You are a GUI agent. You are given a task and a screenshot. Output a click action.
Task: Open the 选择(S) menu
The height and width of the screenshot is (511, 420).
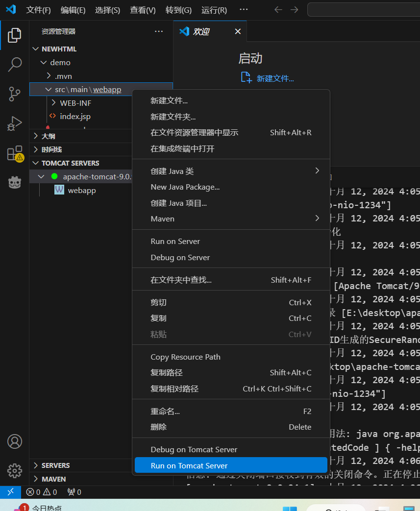(108, 10)
